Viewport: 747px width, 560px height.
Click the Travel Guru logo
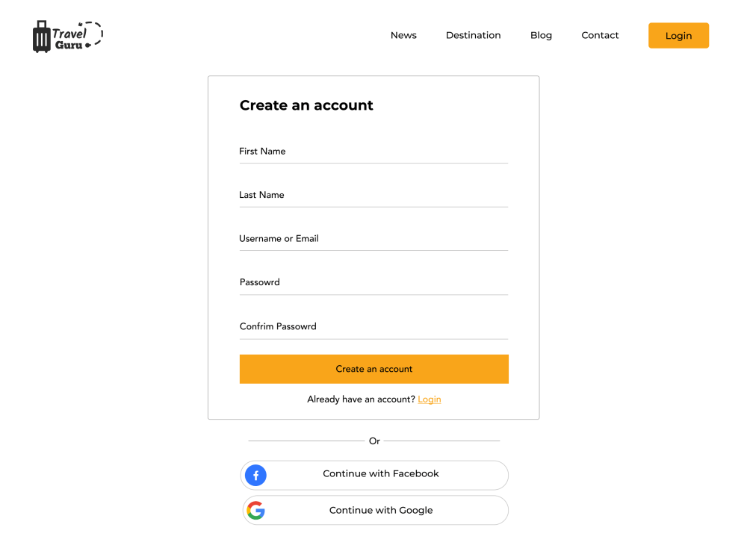tap(67, 35)
